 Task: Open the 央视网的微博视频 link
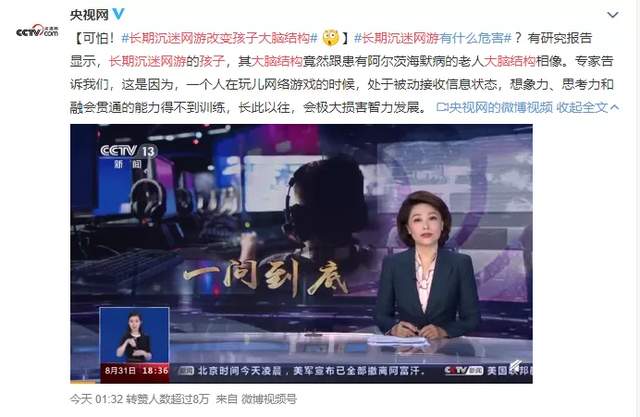501,107
